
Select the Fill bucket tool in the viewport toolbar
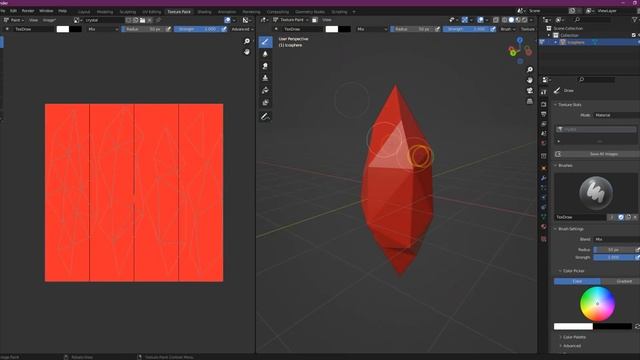click(x=265, y=90)
